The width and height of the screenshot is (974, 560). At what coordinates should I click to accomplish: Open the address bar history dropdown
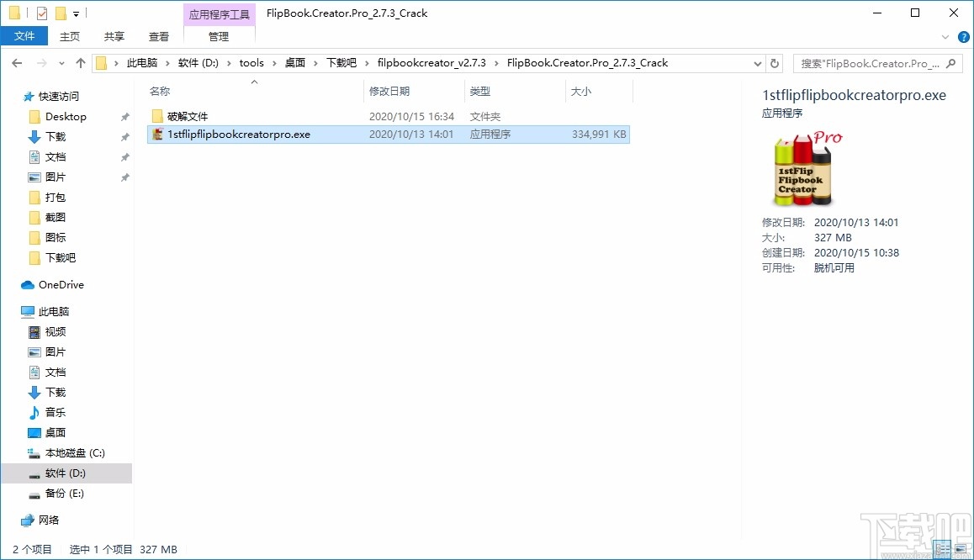click(756, 63)
